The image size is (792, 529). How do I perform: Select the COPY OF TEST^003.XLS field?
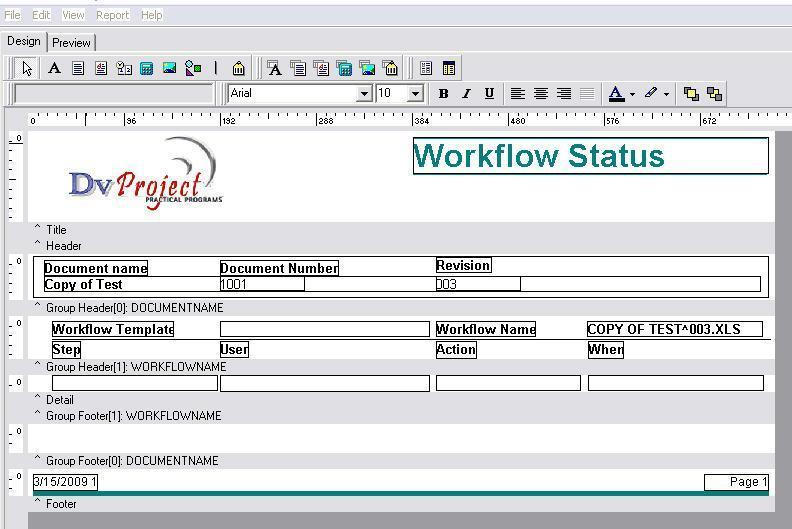coord(675,329)
